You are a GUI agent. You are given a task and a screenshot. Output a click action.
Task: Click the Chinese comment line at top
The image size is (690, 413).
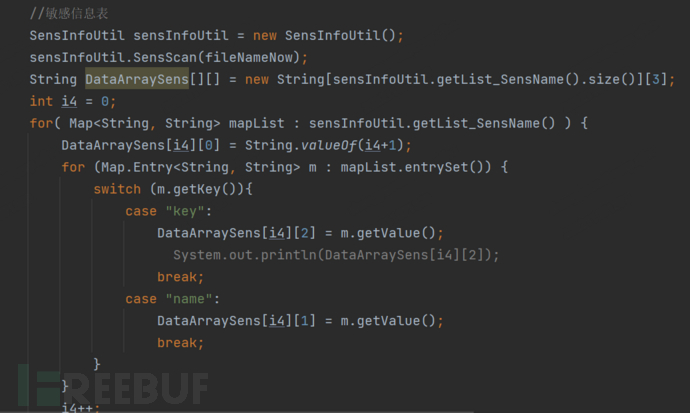69,14
